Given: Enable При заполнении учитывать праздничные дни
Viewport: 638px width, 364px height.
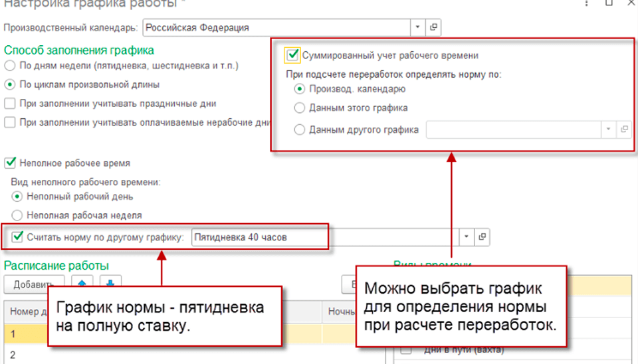Looking at the screenshot, I should [x=10, y=104].
